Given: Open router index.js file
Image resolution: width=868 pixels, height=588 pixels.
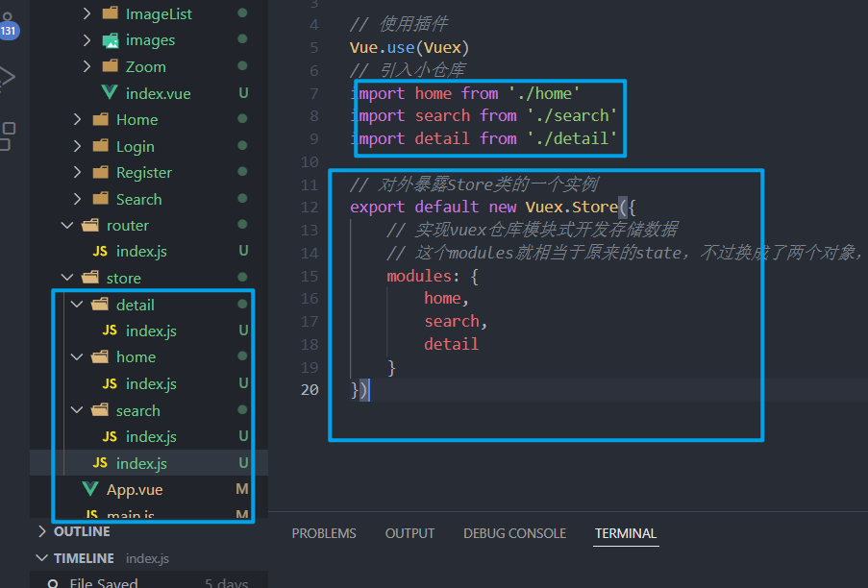Looking at the screenshot, I should point(141,252).
